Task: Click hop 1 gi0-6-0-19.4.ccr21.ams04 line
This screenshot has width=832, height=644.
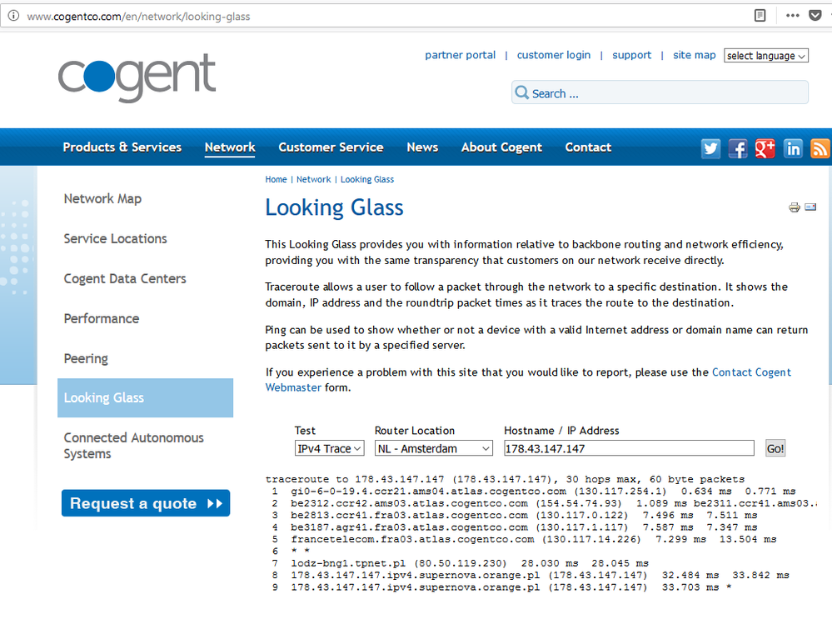Action: click(533, 491)
